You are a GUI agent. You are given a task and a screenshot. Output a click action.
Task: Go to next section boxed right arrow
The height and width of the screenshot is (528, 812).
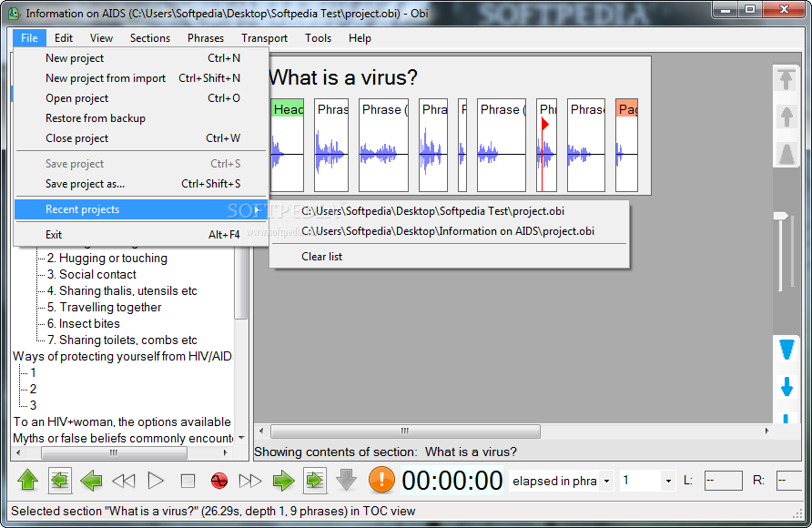[315, 481]
